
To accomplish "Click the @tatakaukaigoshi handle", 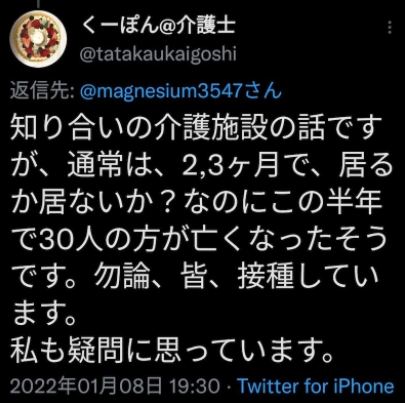I will (x=158, y=53).
